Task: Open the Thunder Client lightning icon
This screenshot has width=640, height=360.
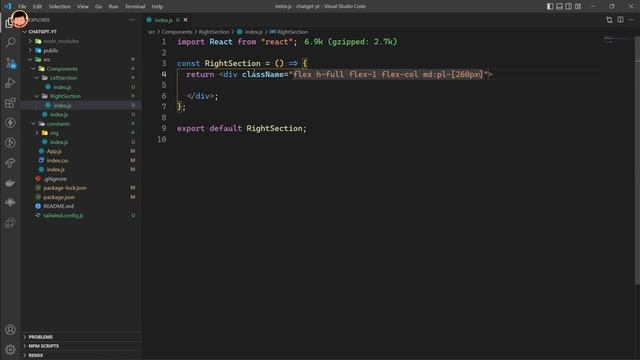Action: (11, 122)
